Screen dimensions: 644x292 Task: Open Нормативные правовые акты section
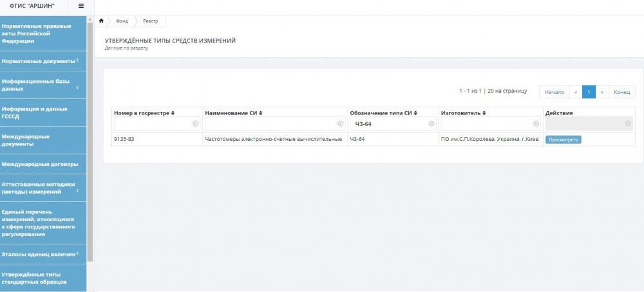coord(43,33)
